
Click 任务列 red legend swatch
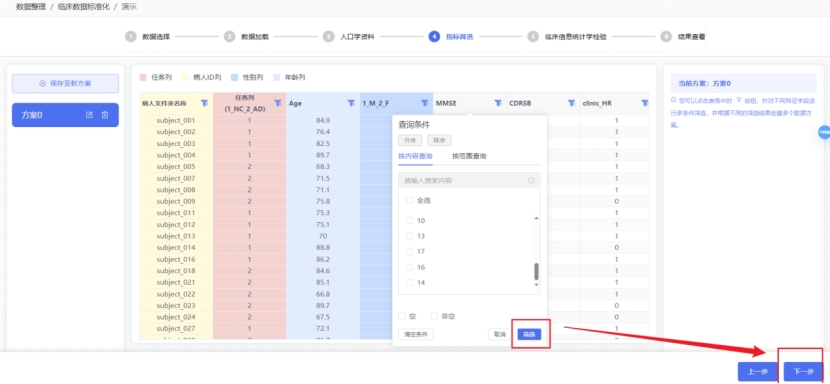point(143,77)
